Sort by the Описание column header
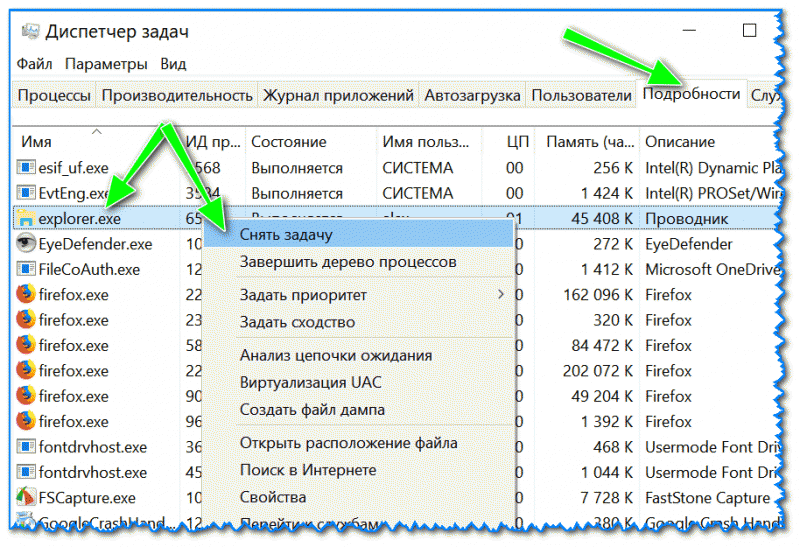The image size is (800, 547). (710, 141)
